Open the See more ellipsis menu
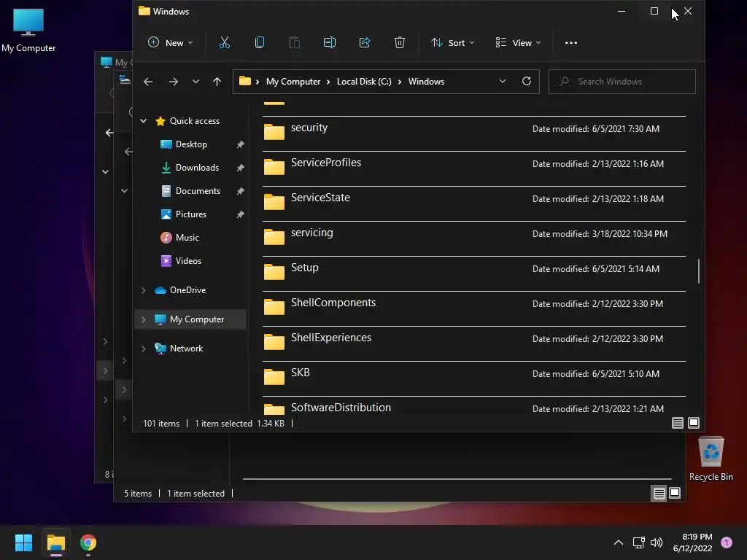This screenshot has height=560, width=747. pos(570,43)
